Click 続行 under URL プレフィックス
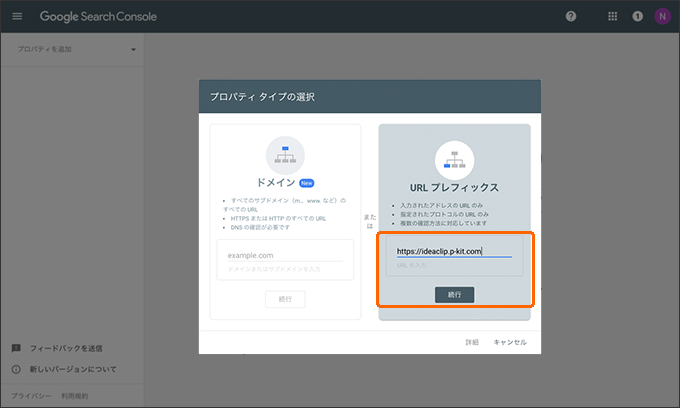The height and width of the screenshot is (408, 680). (454, 295)
